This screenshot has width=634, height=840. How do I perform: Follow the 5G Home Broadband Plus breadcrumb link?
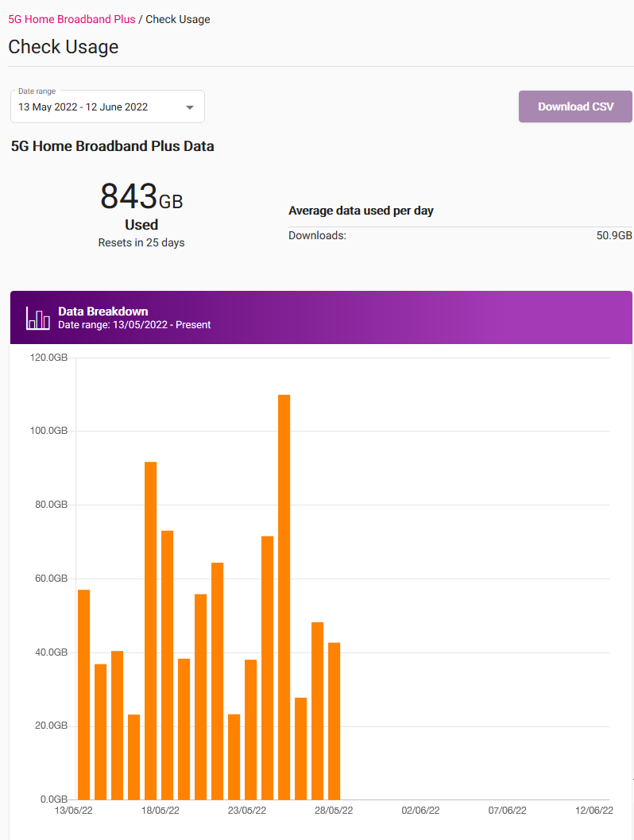(72, 19)
